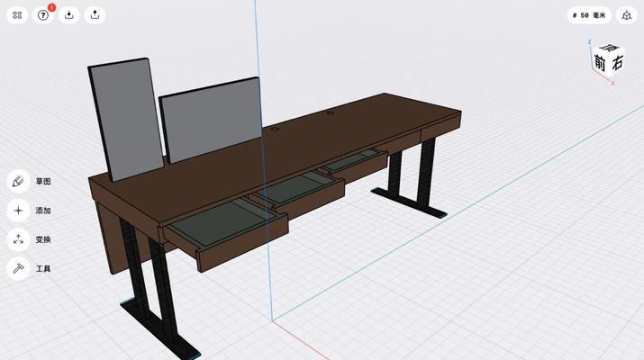644x360 pixels.
Task: Toggle the perspective view cube icon
Action: 626,15
